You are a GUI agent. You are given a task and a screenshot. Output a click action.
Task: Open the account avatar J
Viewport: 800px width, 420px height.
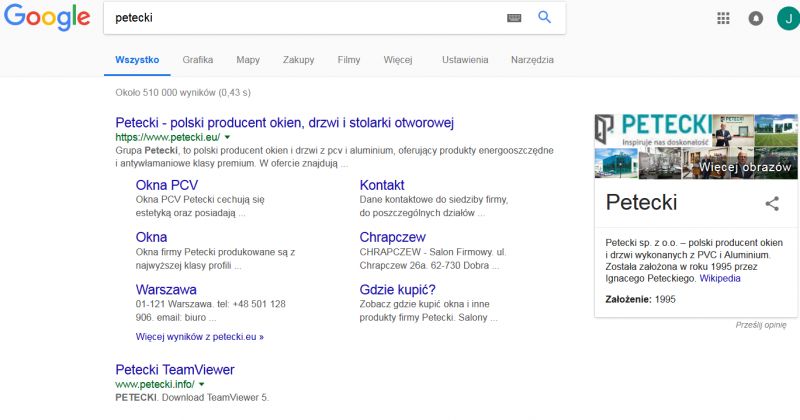click(x=788, y=18)
